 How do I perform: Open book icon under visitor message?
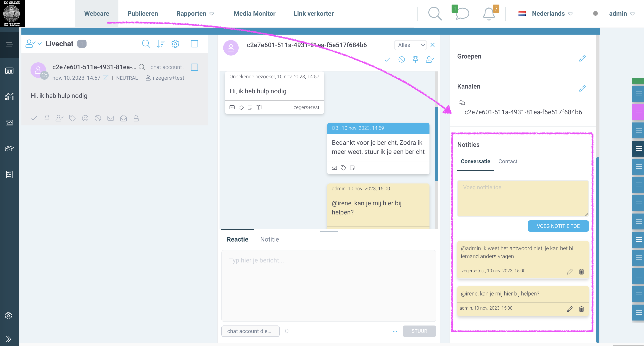[258, 107]
